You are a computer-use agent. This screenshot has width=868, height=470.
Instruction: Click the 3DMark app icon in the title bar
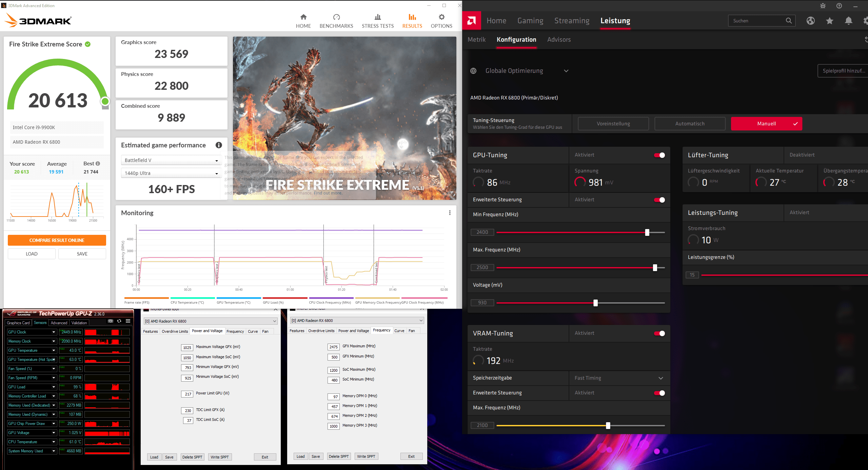tap(4, 5)
